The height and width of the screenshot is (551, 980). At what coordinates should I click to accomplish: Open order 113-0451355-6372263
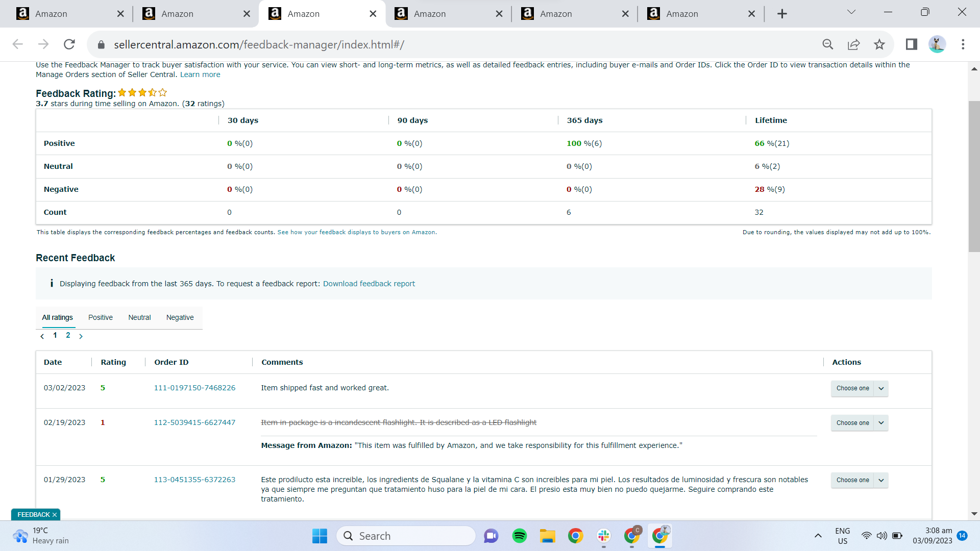(194, 480)
